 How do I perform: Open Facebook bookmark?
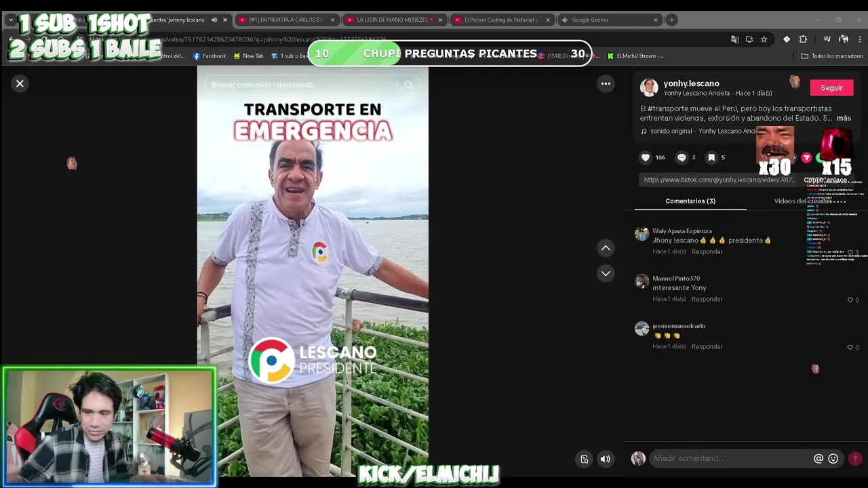pos(210,56)
